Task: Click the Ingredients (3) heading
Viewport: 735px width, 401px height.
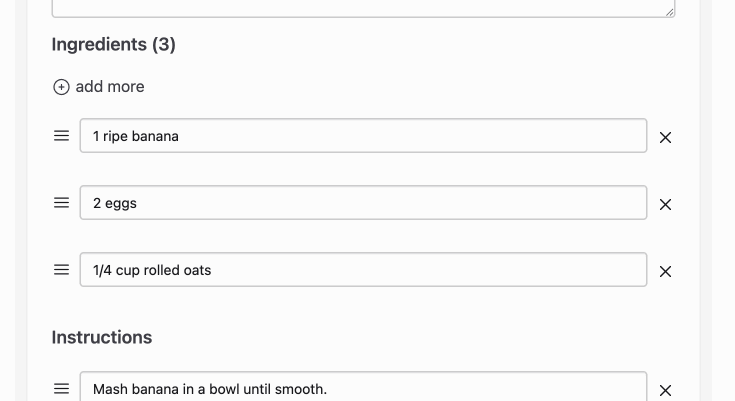Action: pos(113,45)
